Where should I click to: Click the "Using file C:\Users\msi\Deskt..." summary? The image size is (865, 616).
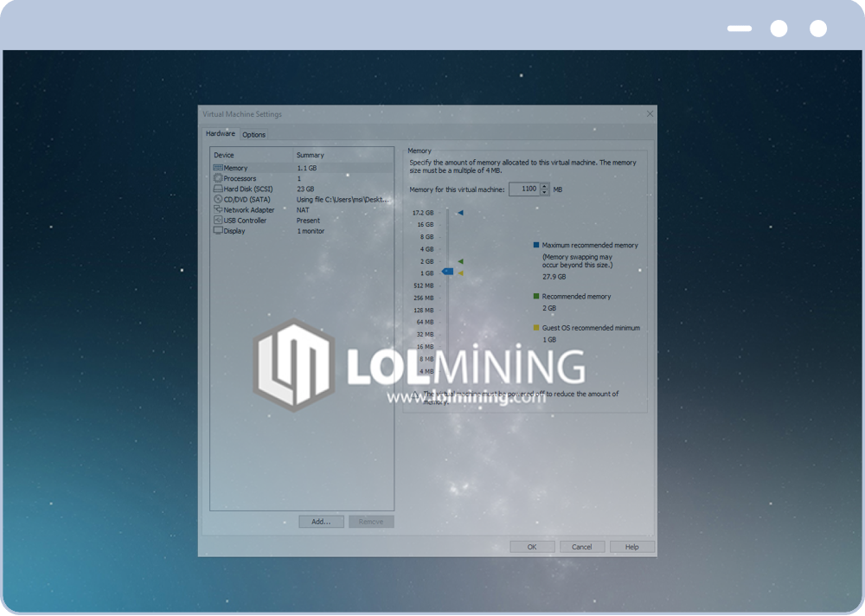point(343,199)
